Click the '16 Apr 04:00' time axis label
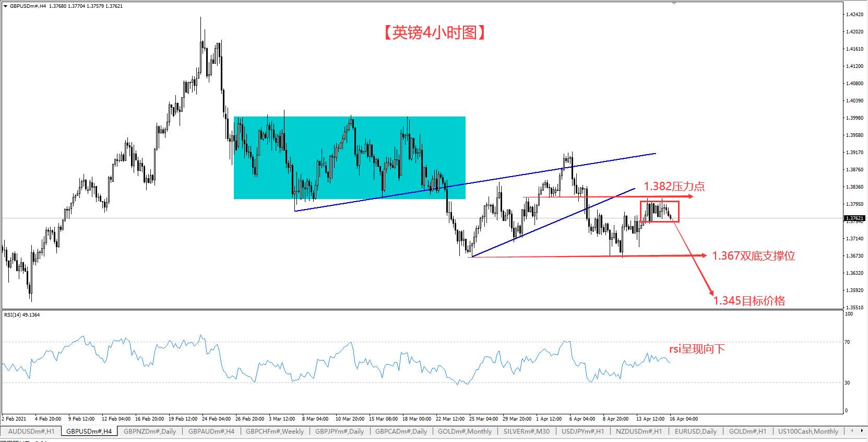The width and height of the screenshot is (868, 442). (684, 419)
